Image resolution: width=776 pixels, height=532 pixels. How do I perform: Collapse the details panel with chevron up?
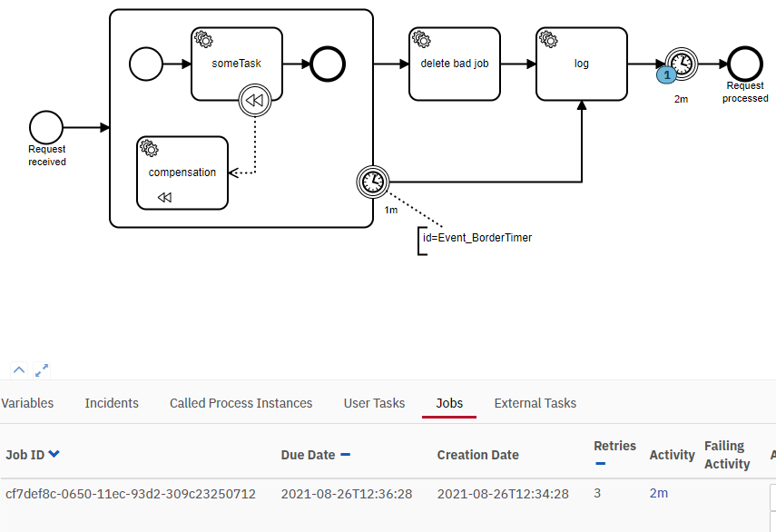(x=19, y=369)
